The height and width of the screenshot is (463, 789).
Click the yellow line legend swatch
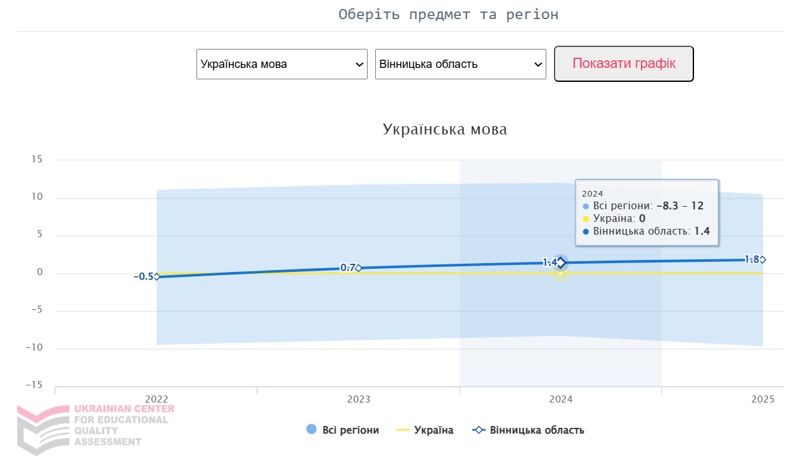pyautogui.click(x=404, y=430)
